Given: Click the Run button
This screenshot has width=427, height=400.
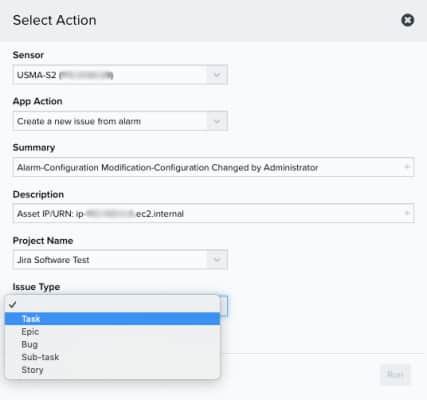Looking at the screenshot, I should coord(395,374).
